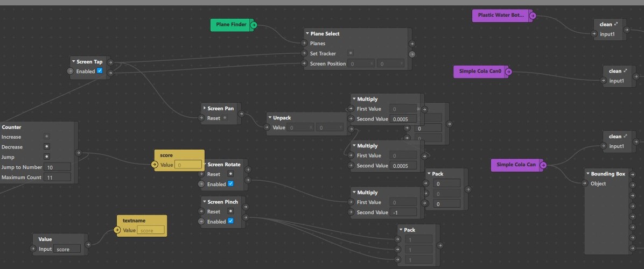Click the Simple Cola Can0 output port
The width and height of the screenshot is (644, 269).
[x=508, y=72]
